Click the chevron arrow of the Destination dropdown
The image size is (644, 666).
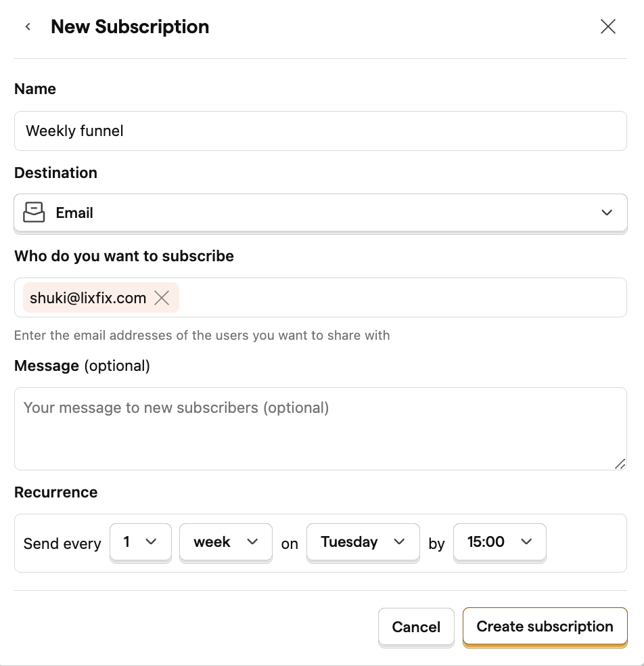point(607,213)
